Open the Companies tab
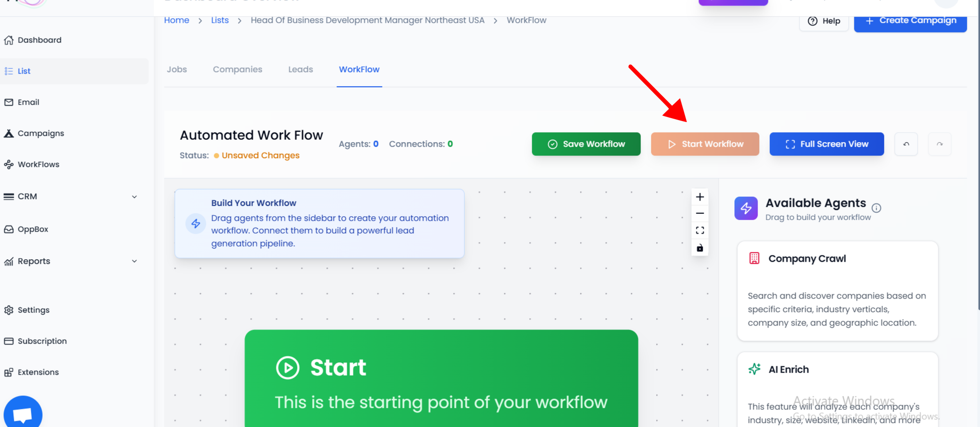 [238, 70]
